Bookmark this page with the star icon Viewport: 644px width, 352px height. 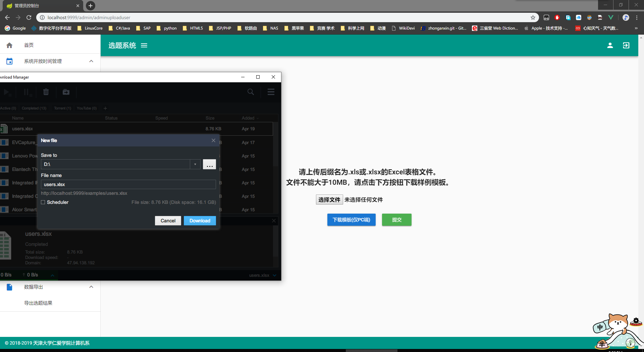click(533, 17)
